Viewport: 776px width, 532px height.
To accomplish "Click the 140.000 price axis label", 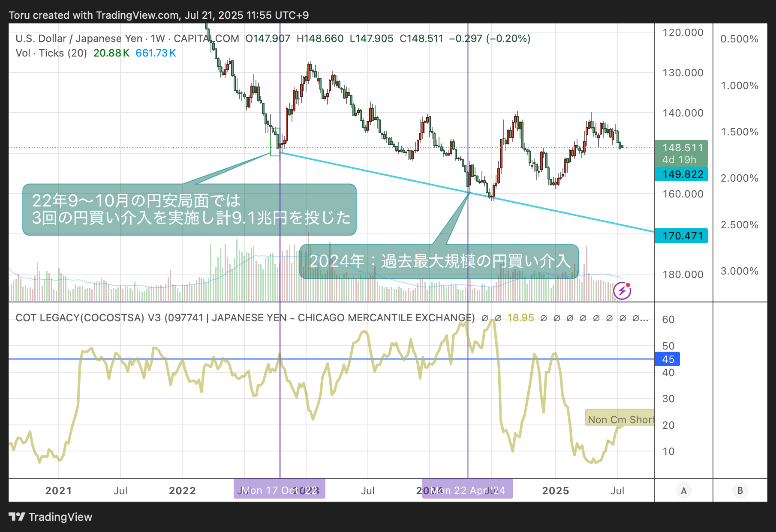I will [683, 113].
